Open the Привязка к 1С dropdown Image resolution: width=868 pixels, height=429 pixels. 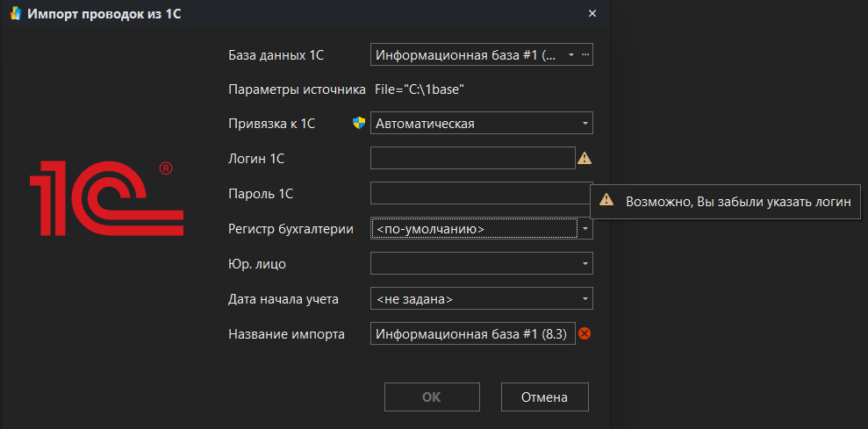pyautogui.click(x=482, y=124)
